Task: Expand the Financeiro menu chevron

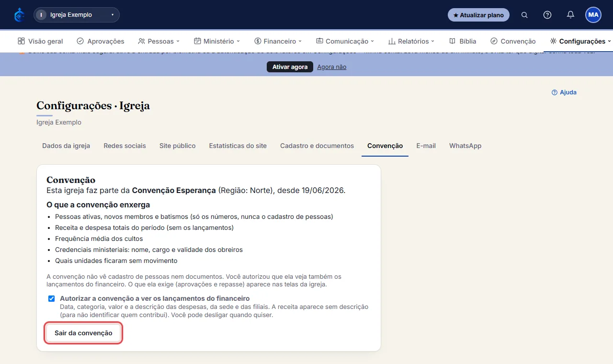Action: tap(300, 42)
